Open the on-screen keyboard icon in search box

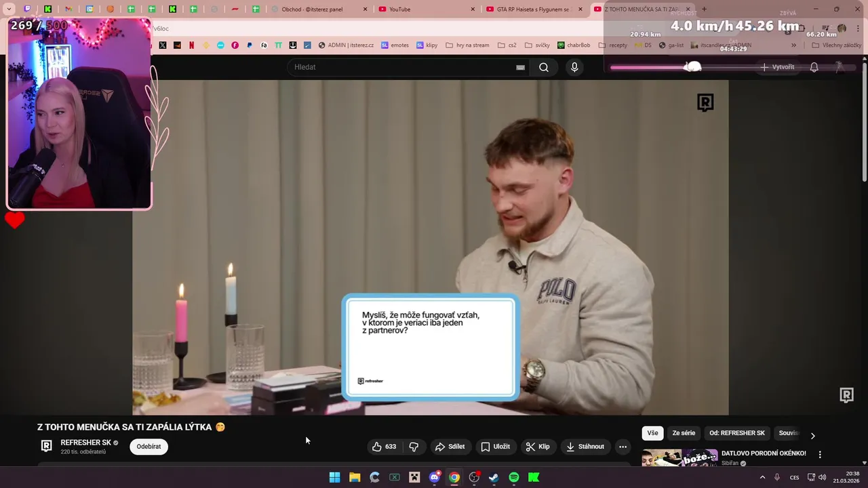click(x=520, y=67)
